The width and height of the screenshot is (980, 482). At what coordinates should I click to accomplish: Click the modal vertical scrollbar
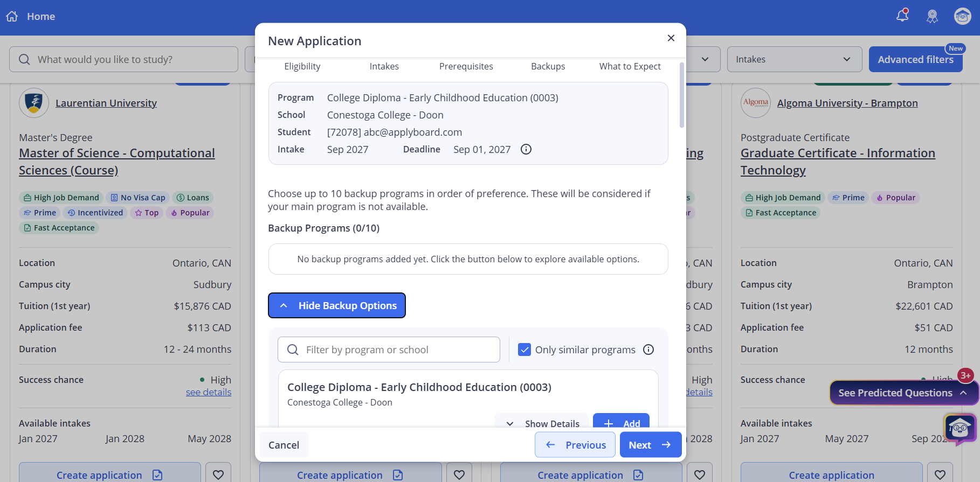tap(682, 96)
